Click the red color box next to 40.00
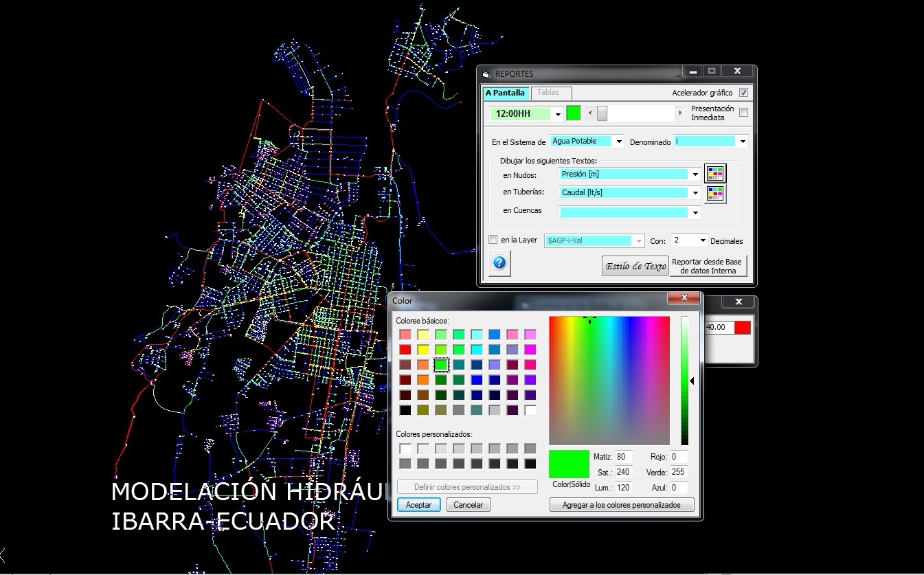924x575 pixels. click(743, 328)
